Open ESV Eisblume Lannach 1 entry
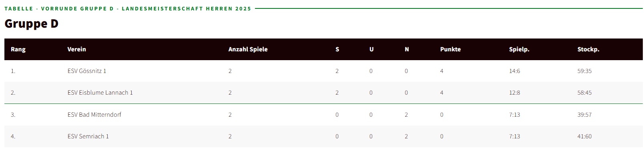Viewport: 644px width, 148px height. [100, 93]
